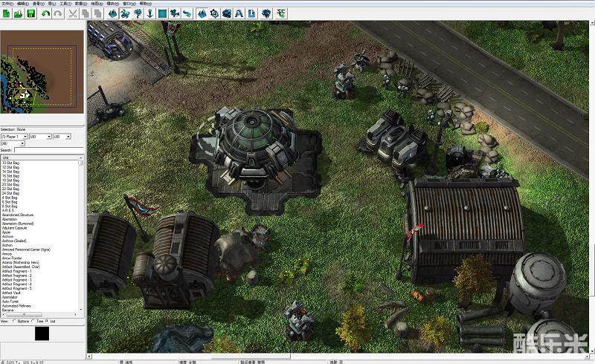This screenshot has height=364, width=595.
Task: Select the Buttons view radio button
Action: coord(14,321)
